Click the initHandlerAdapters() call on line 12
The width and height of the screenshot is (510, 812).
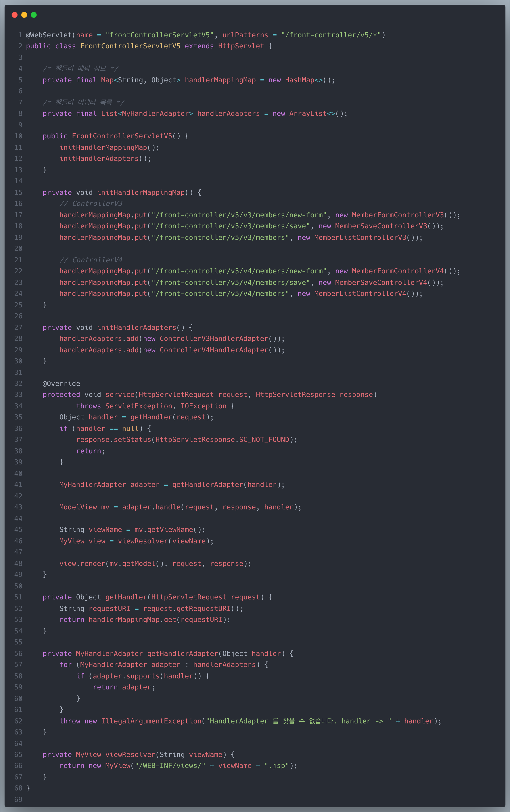click(105, 159)
